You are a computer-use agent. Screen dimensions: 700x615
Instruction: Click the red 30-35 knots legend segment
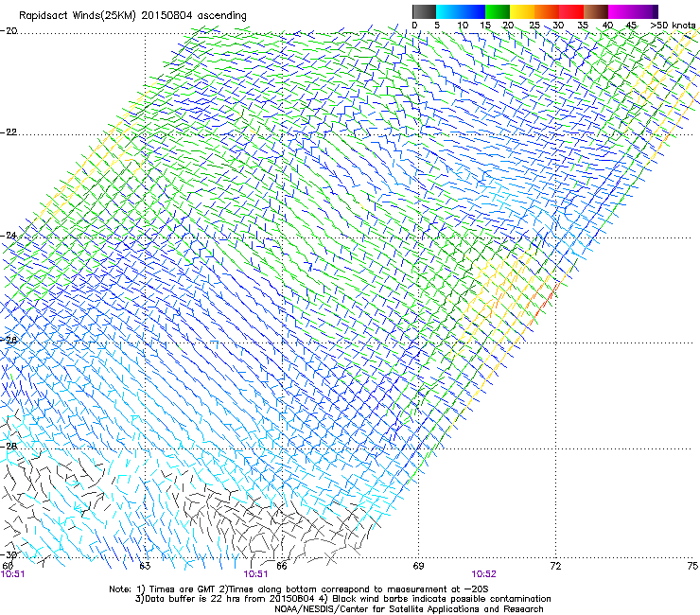pos(571,11)
